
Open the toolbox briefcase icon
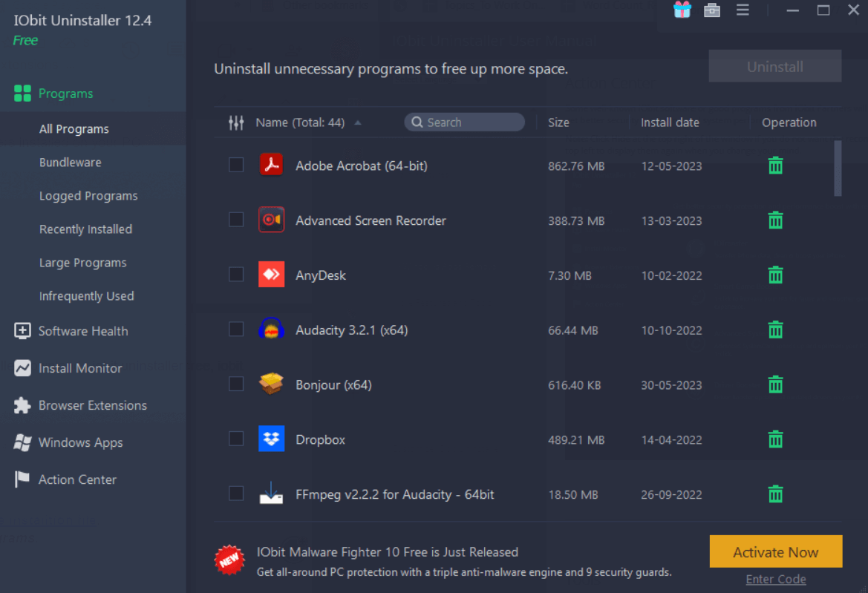click(712, 10)
